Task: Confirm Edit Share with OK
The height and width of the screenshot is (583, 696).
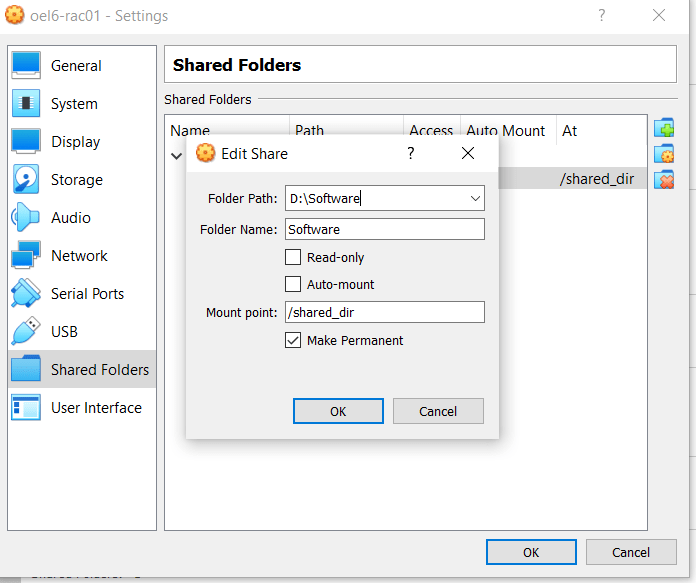Action: [338, 411]
